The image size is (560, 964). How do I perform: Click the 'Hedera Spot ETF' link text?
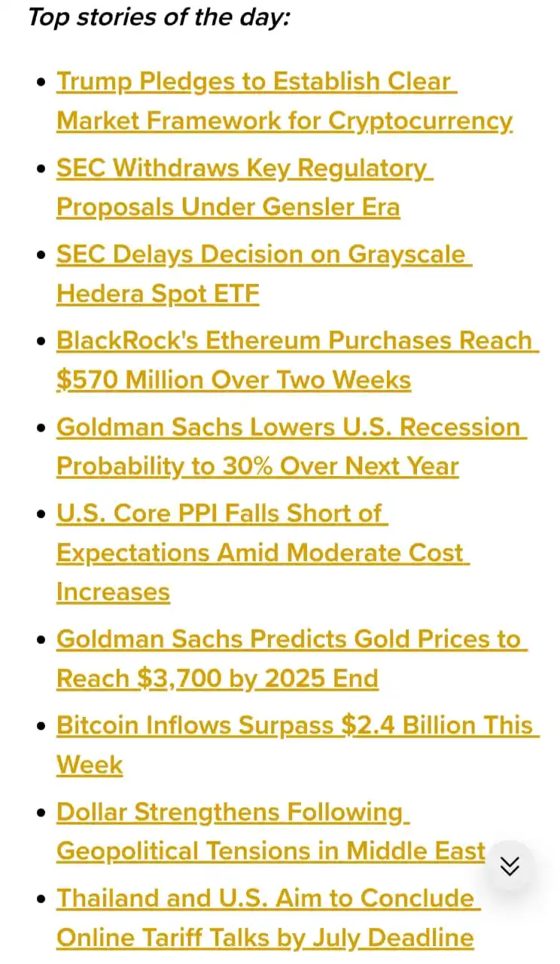pos(157,294)
